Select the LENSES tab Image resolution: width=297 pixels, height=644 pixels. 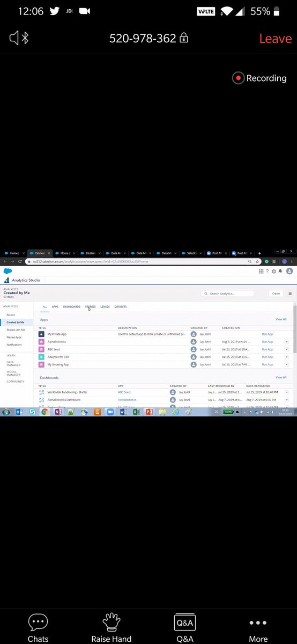105,306
